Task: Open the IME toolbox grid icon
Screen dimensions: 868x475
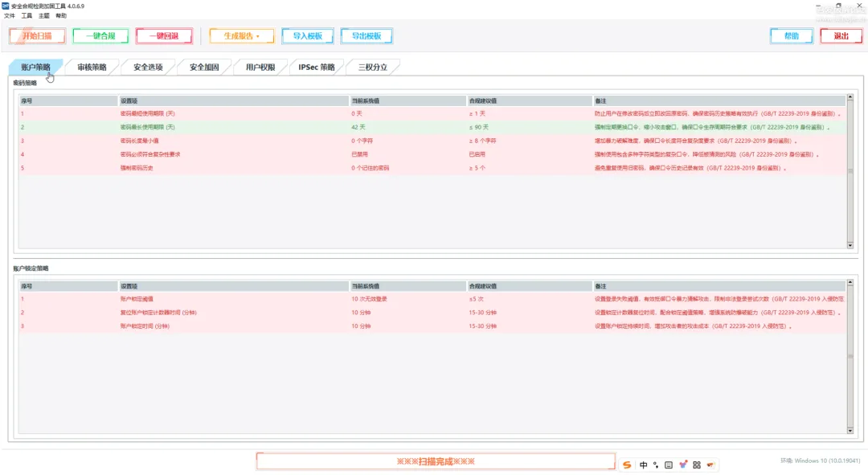Action: tap(697, 465)
